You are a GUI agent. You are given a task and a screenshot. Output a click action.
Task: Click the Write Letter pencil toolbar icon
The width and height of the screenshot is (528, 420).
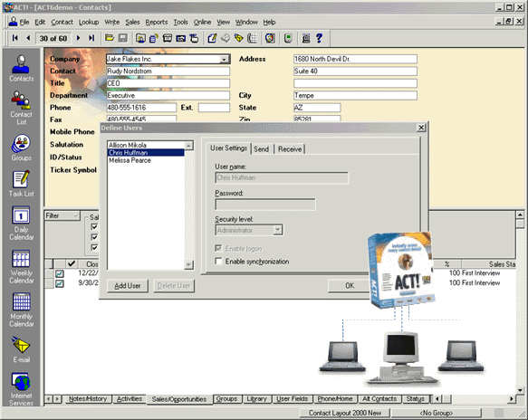click(212, 38)
